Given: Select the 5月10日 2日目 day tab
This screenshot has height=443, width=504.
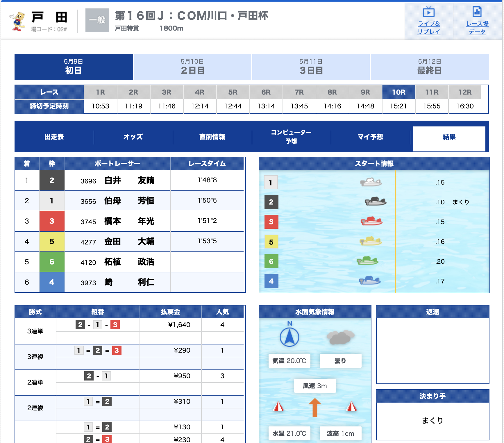Looking at the screenshot, I should pyautogui.click(x=192, y=67).
